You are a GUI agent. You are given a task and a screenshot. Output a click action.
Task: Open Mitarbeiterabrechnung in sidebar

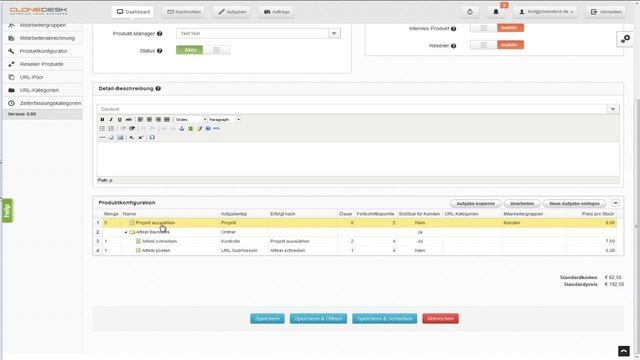pyautogui.click(x=43, y=38)
